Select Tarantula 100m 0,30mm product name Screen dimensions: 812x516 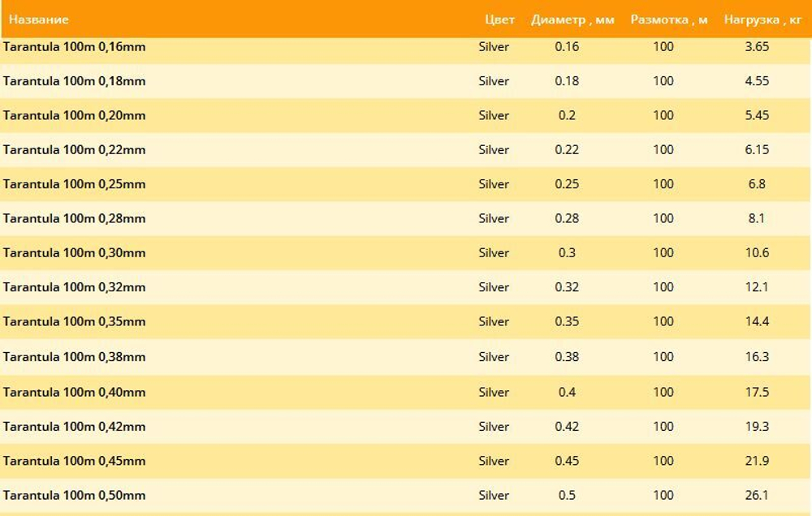tap(74, 252)
